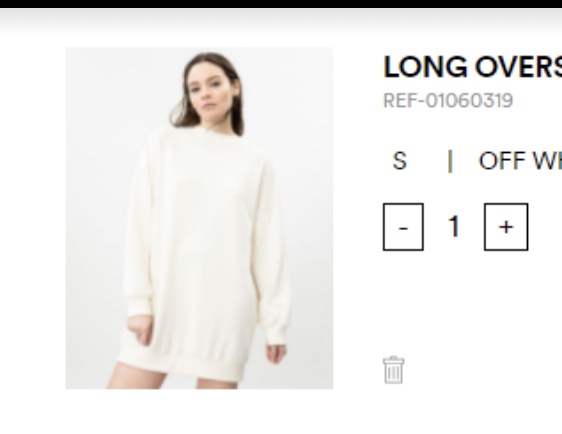Delete the dress from the cart
The width and height of the screenshot is (562, 434).
(394, 370)
